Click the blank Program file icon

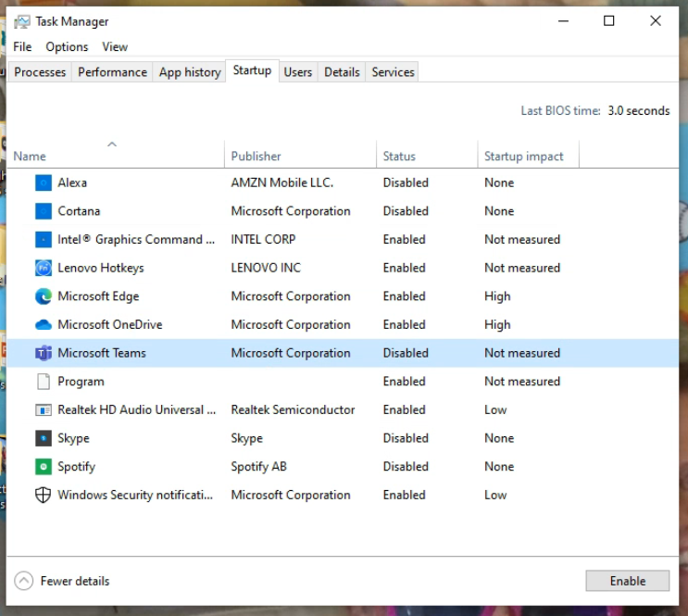[44, 382]
